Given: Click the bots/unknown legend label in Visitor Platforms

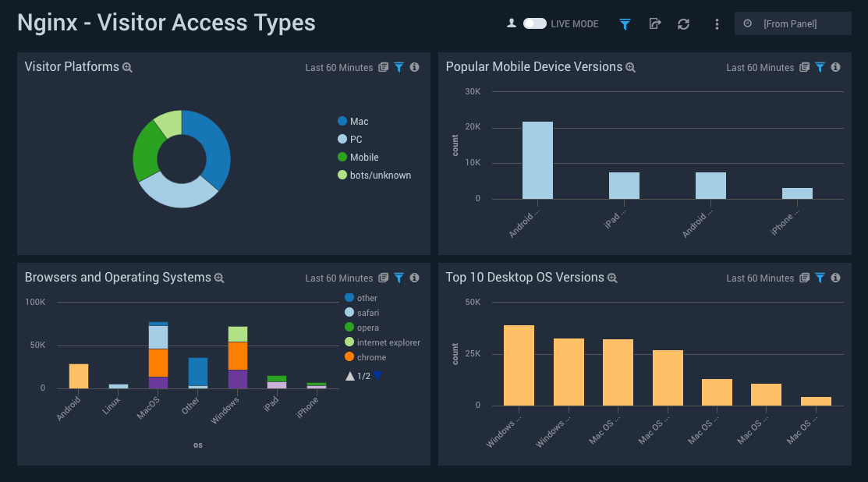Looking at the screenshot, I should (381, 175).
